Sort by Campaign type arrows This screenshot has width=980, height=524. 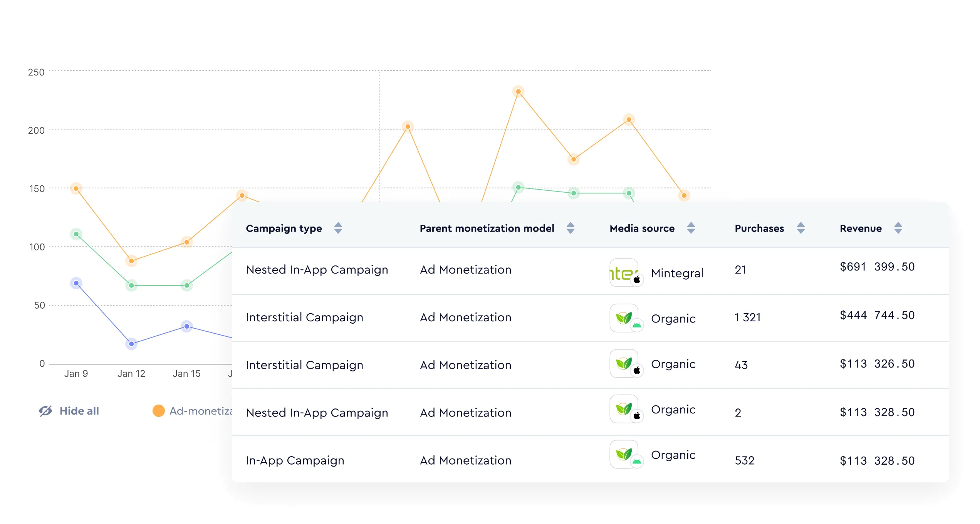pos(338,228)
